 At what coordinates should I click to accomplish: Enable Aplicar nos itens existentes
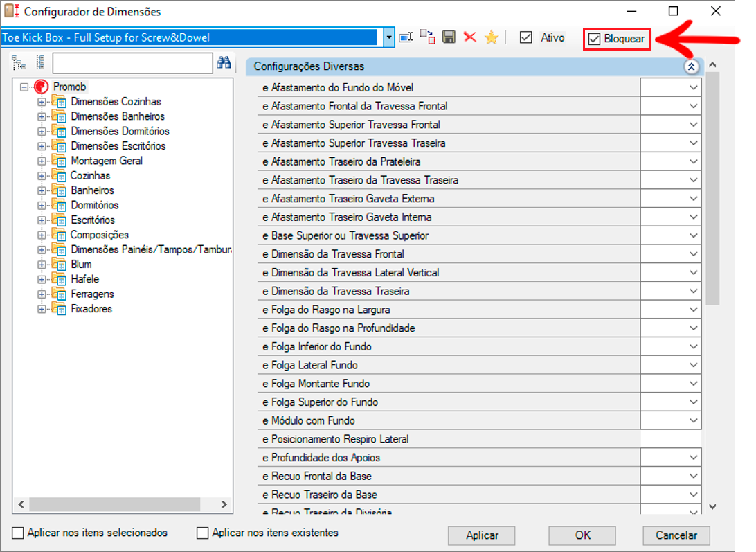pyautogui.click(x=202, y=533)
